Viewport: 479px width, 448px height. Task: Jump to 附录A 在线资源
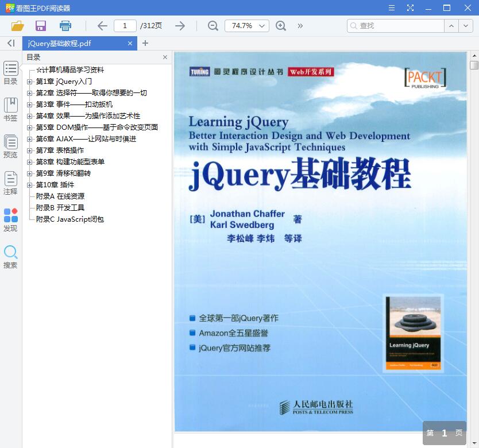tap(60, 196)
